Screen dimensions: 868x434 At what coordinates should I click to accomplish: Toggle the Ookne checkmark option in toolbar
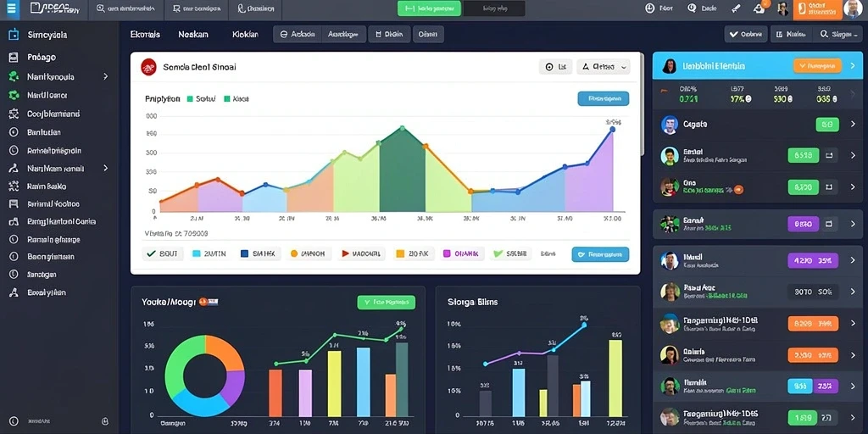pyautogui.click(x=746, y=34)
